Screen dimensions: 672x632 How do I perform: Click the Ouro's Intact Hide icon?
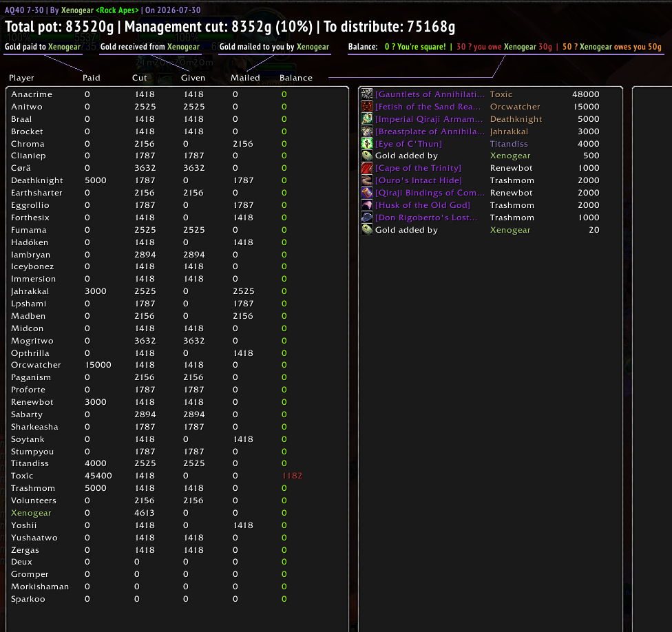tap(367, 180)
